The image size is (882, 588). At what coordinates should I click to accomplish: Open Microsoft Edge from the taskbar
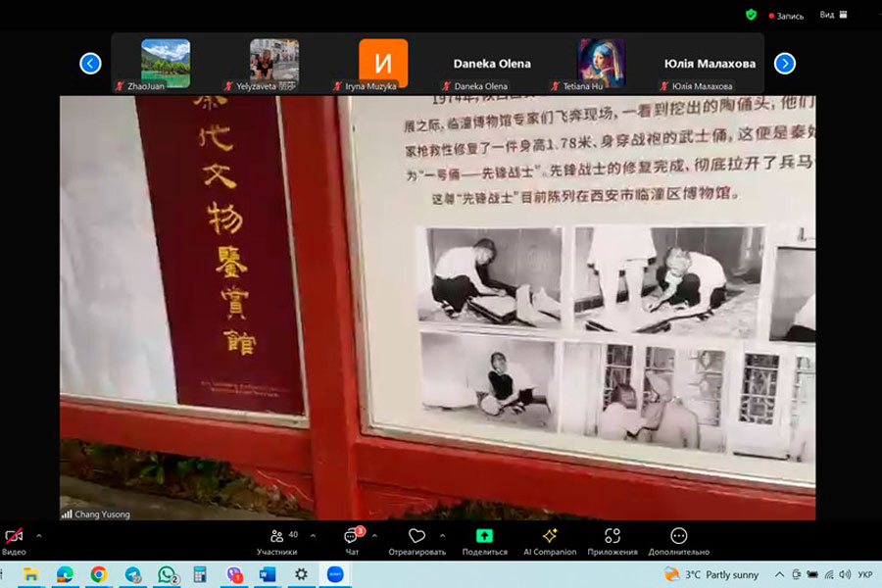pyautogui.click(x=65, y=574)
